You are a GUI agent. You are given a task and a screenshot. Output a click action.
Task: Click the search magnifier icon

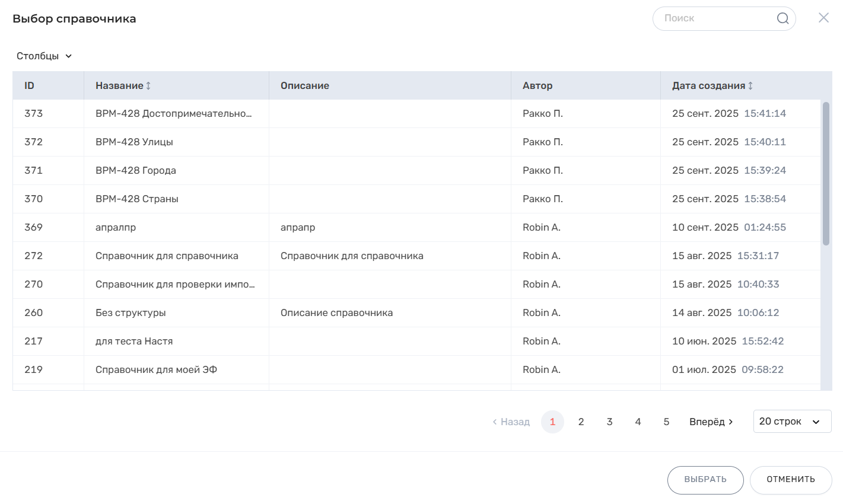tap(782, 18)
